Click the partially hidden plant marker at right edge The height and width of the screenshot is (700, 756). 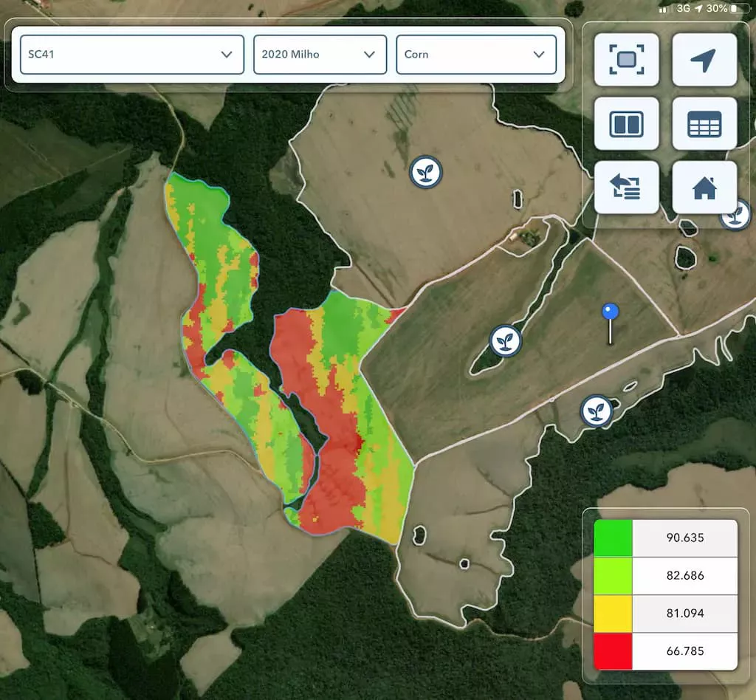pos(736,216)
